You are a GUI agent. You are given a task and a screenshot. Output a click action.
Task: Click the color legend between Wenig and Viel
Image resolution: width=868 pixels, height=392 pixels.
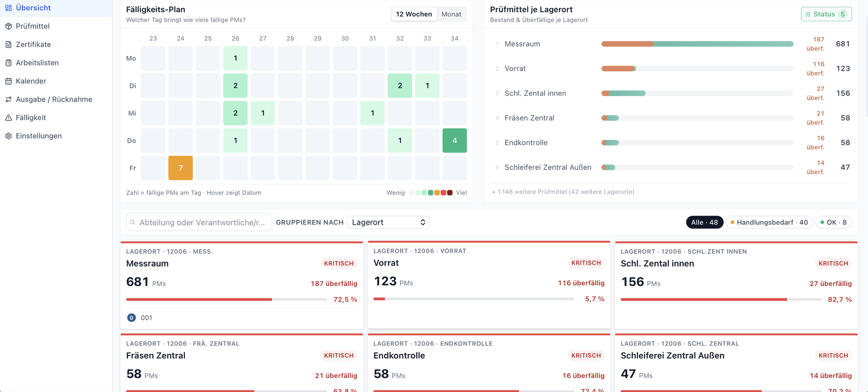click(x=431, y=193)
